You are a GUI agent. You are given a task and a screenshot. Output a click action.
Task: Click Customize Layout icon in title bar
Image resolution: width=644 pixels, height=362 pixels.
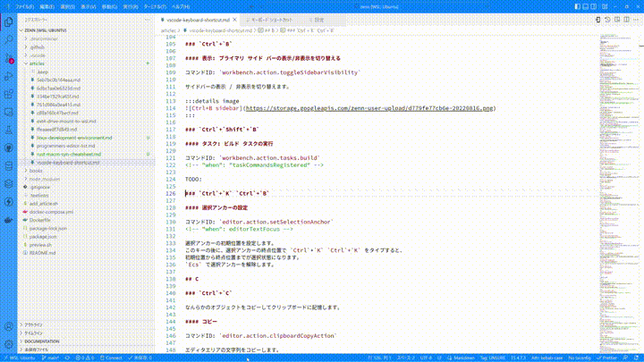click(605, 6)
